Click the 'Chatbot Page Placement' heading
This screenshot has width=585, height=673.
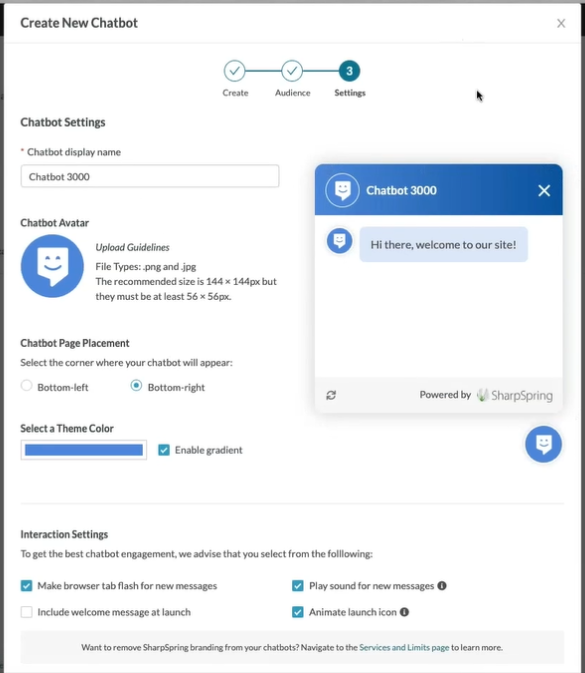coord(75,343)
